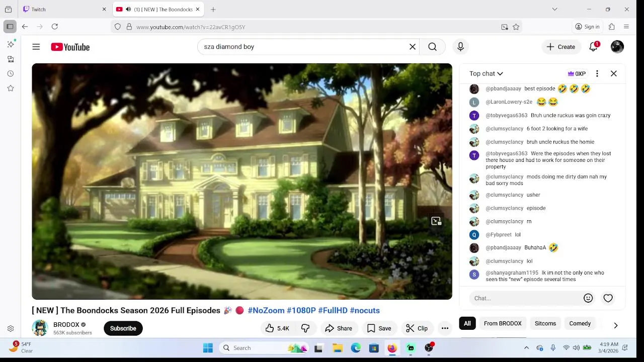The height and width of the screenshot is (362, 644).
Task: Open emoji picker in chat
Action: (588, 298)
